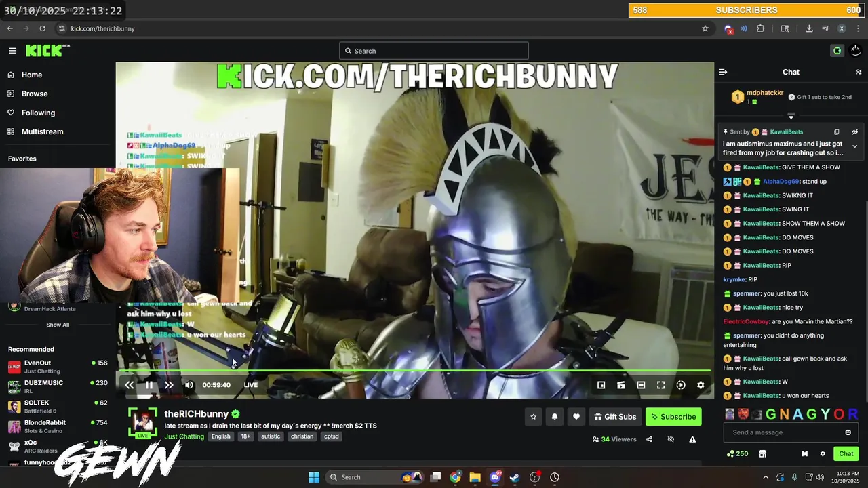The image size is (868, 488).
Task: Toggle mini player mode
Action: click(x=601, y=385)
